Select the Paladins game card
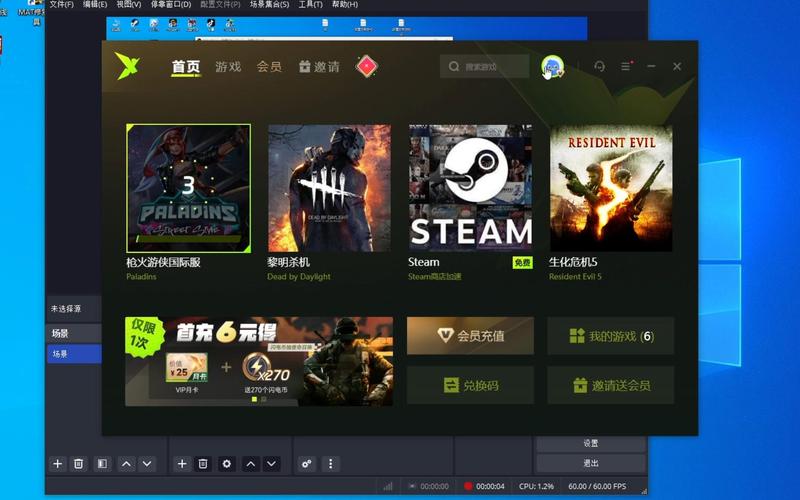 pos(188,188)
